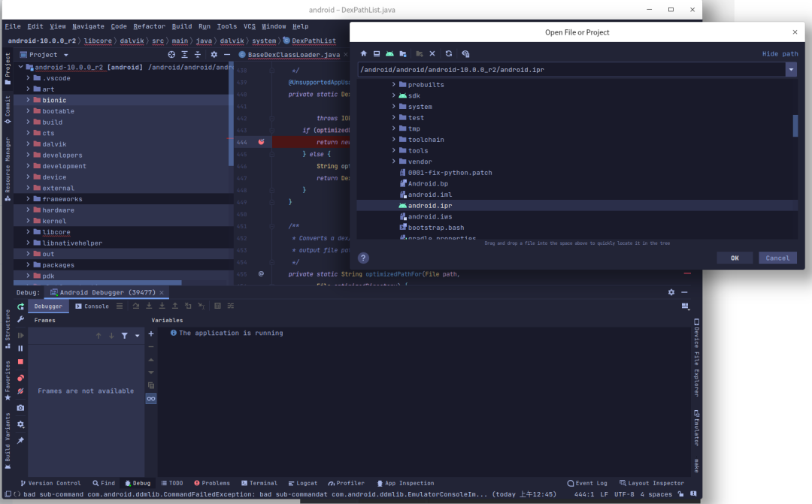Open the Refactor menu
The width and height of the screenshot is (812, 504).
149,26
